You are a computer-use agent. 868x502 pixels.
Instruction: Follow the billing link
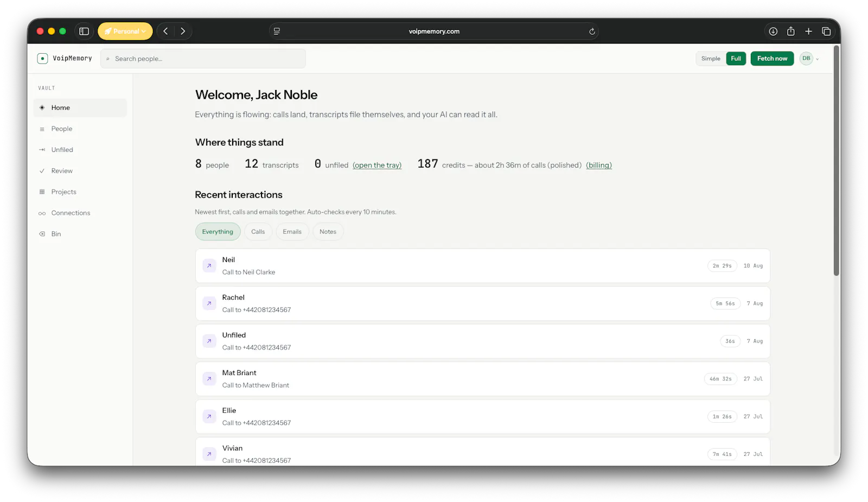point(599,165)
